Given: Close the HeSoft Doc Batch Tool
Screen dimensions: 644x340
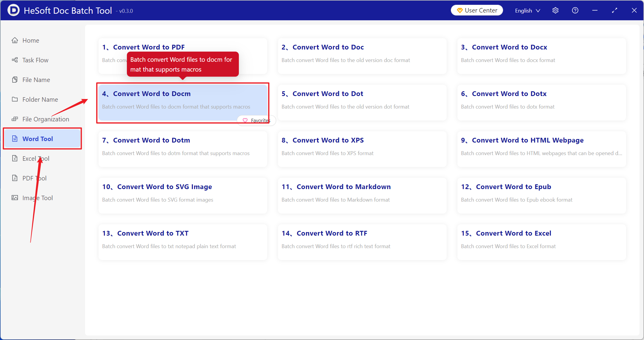Looking at the screenshot, I should pyautogui.click(x=634, y=10).
